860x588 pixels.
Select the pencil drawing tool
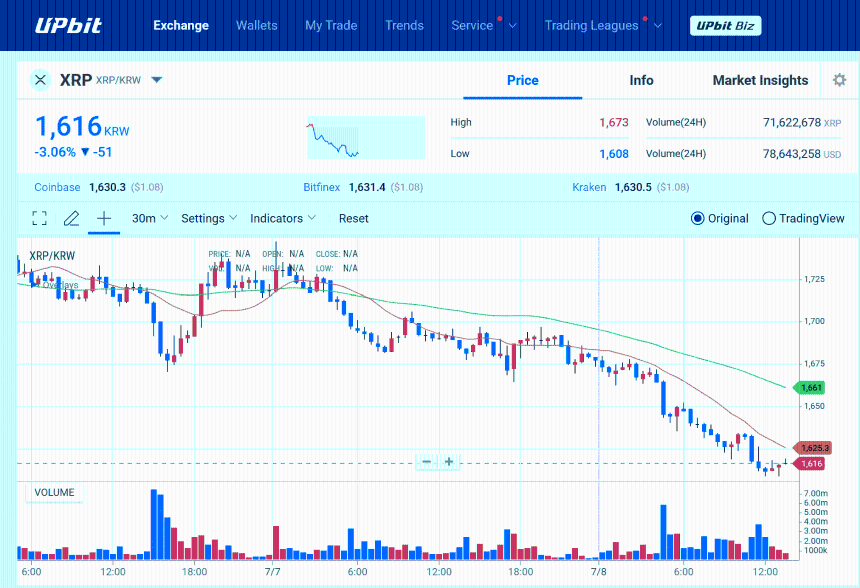[71, 218]
